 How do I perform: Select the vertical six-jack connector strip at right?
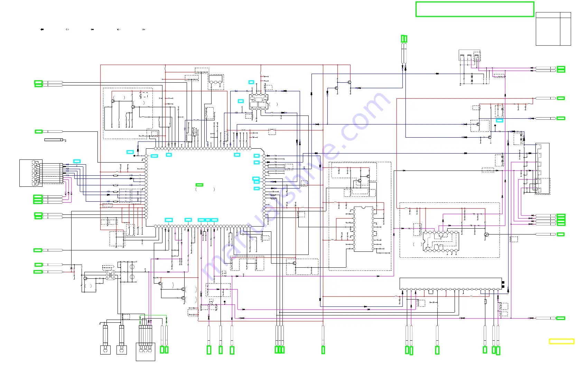(x=542, y=168)
